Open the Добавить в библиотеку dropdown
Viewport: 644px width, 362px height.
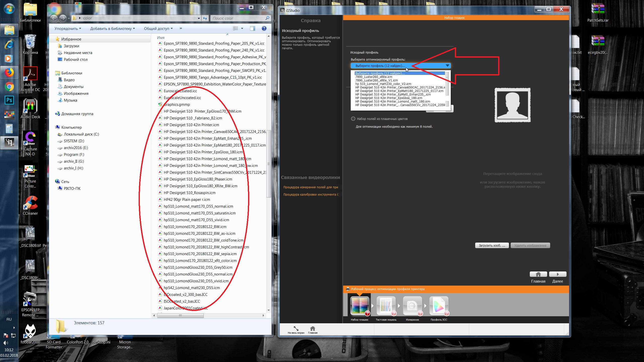112,28
